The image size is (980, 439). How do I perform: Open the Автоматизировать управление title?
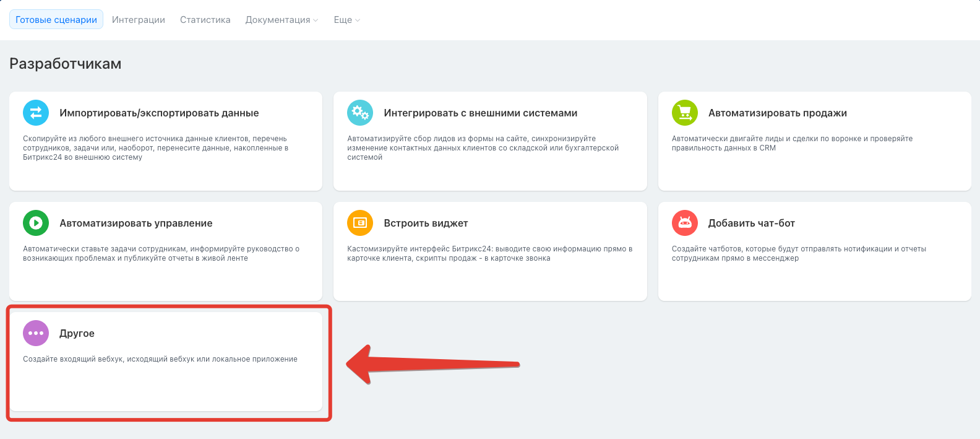135,224
